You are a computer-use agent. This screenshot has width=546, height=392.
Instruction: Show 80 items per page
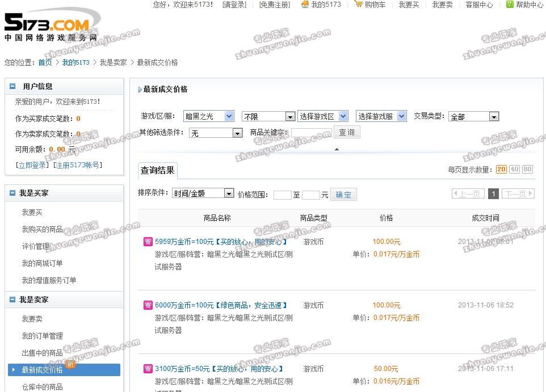pos(527,169)
